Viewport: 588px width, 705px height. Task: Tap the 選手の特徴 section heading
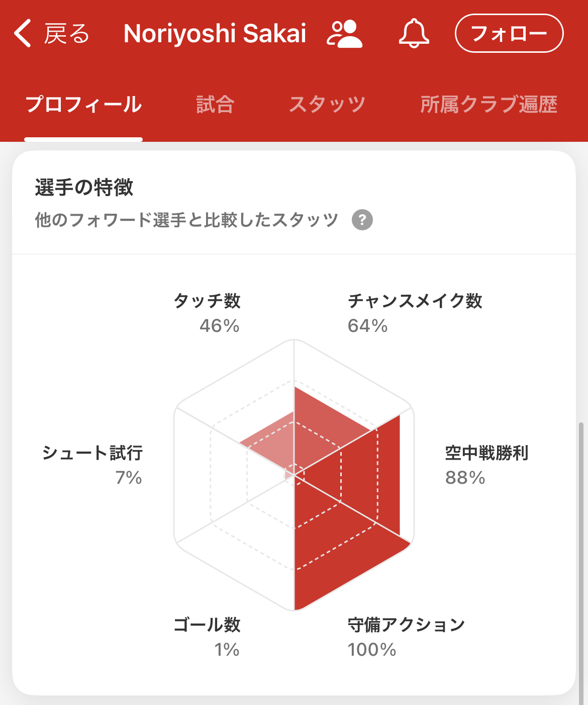point(84,188)
